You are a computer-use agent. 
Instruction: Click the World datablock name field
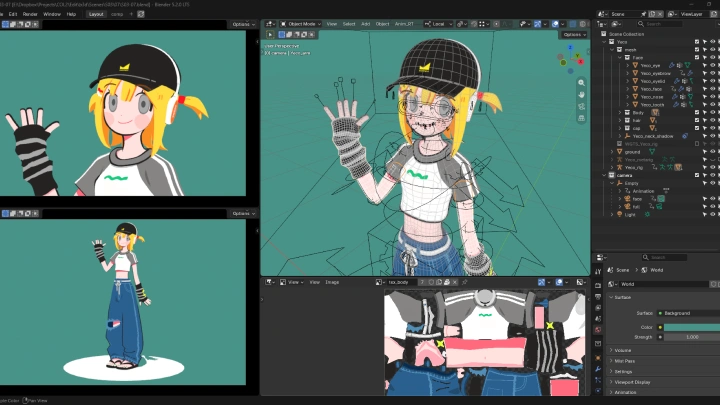pos(664,284)
